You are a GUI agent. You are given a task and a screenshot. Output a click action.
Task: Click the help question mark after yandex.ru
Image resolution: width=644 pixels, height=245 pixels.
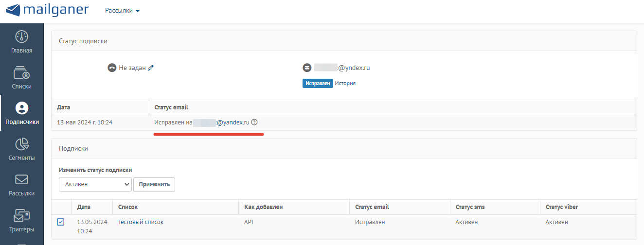coord(254,122)
